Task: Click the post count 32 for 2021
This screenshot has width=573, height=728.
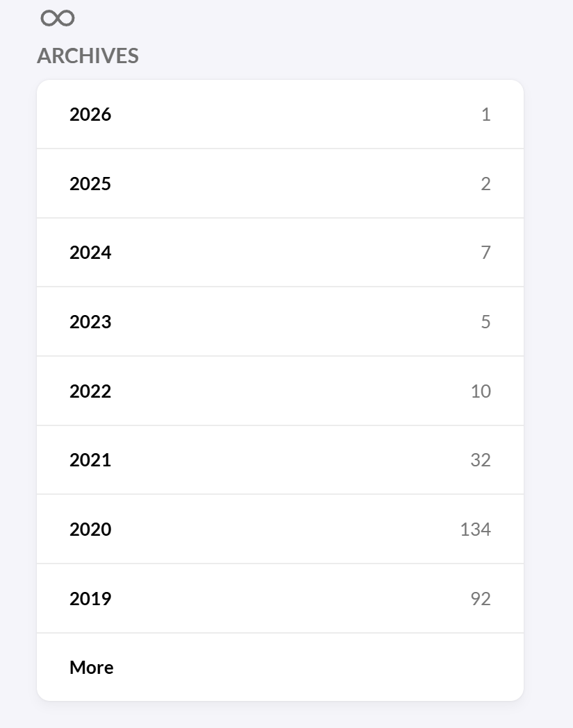Action: tap(481, 460)
